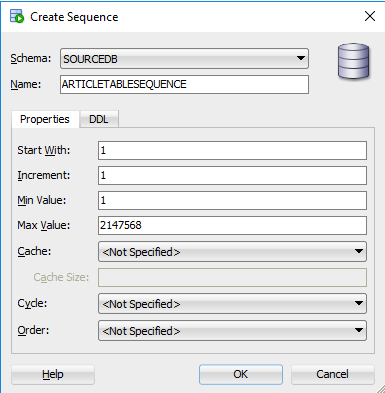Click the Start With input field

232,150
